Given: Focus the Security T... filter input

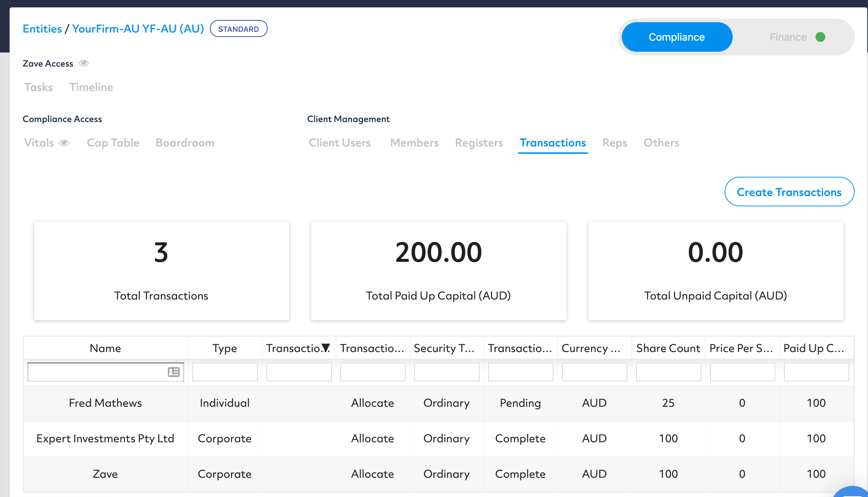Looking at the screenshot, I should 447,372.
